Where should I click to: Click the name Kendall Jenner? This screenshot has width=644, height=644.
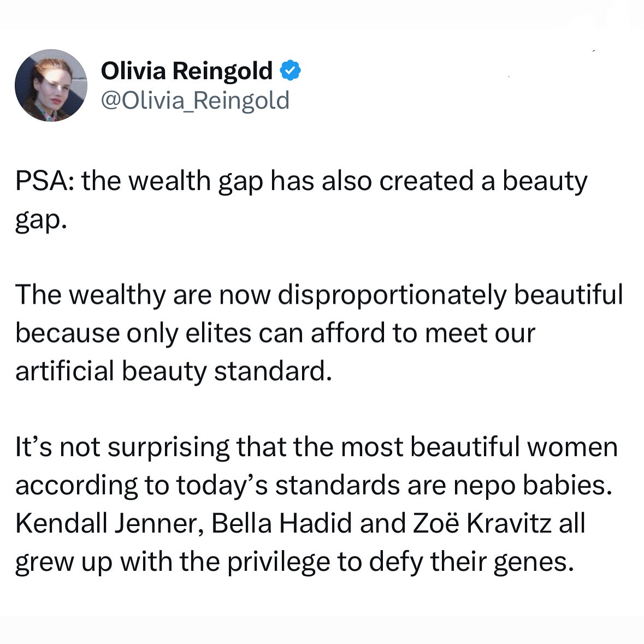tap(110, 524)
